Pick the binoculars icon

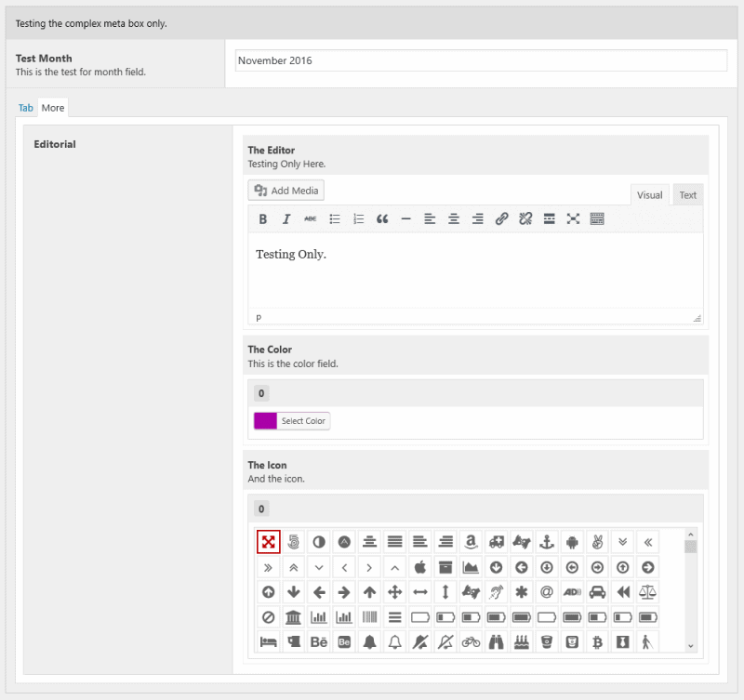[x=497, y=642]
